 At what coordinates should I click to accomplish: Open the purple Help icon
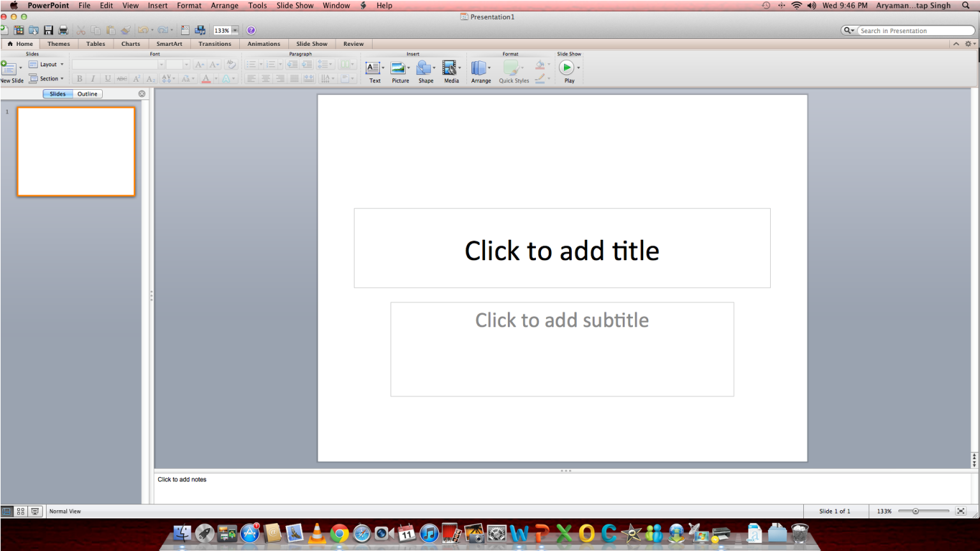(x=251, y=30)
